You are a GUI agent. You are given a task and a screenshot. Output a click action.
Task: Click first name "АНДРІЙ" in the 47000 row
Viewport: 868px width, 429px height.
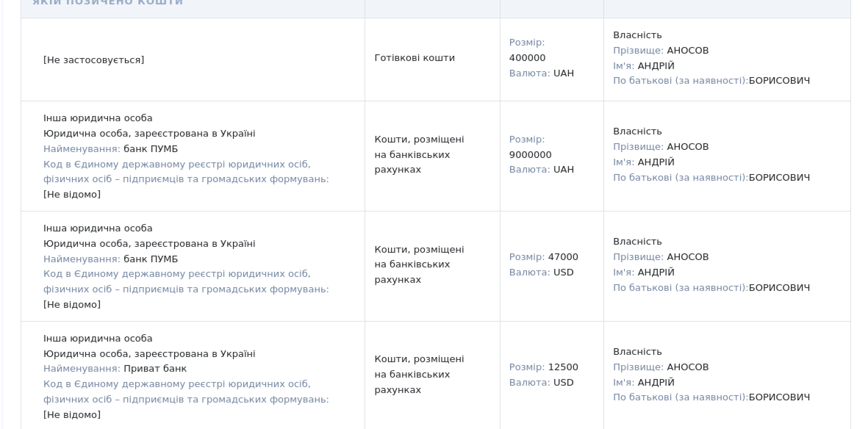656,272
